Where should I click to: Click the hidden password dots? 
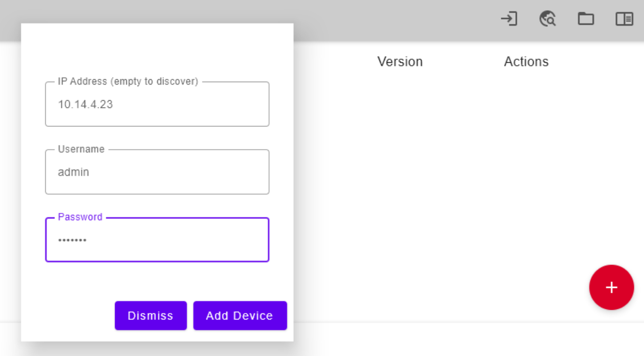tap(72, 240)
